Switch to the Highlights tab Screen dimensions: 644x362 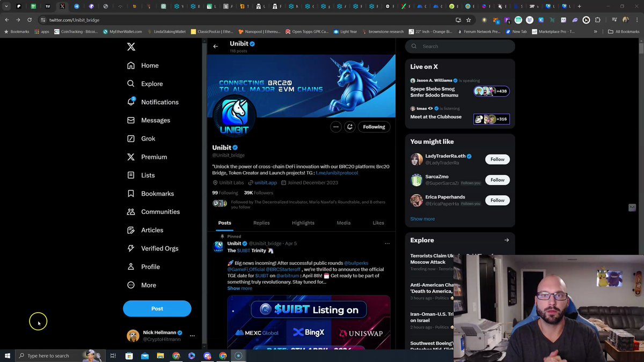coord(303,223)
